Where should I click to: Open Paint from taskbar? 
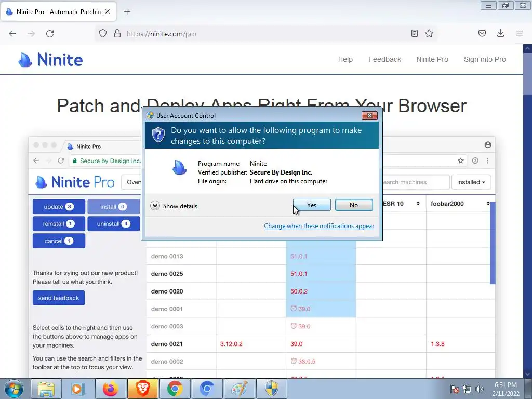pyautogui.click(x=239, y=389)
